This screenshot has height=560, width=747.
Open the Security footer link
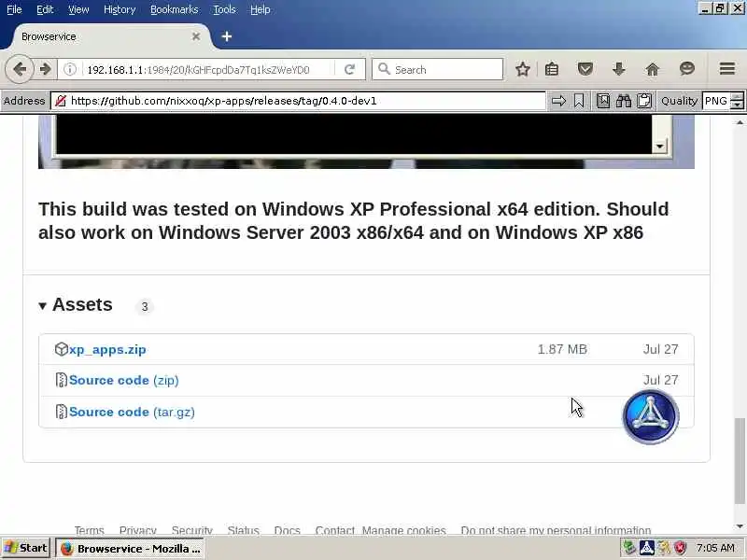(x=192, y=530)
